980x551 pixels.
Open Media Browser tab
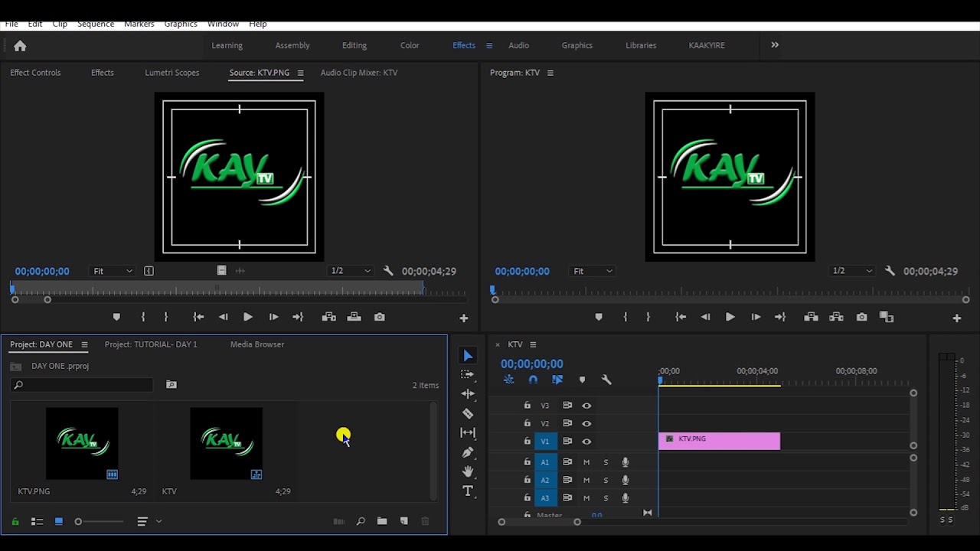pos(257,344)
